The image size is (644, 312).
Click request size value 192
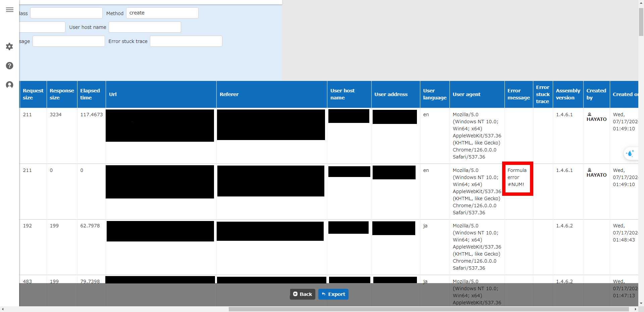coord(28,226)
